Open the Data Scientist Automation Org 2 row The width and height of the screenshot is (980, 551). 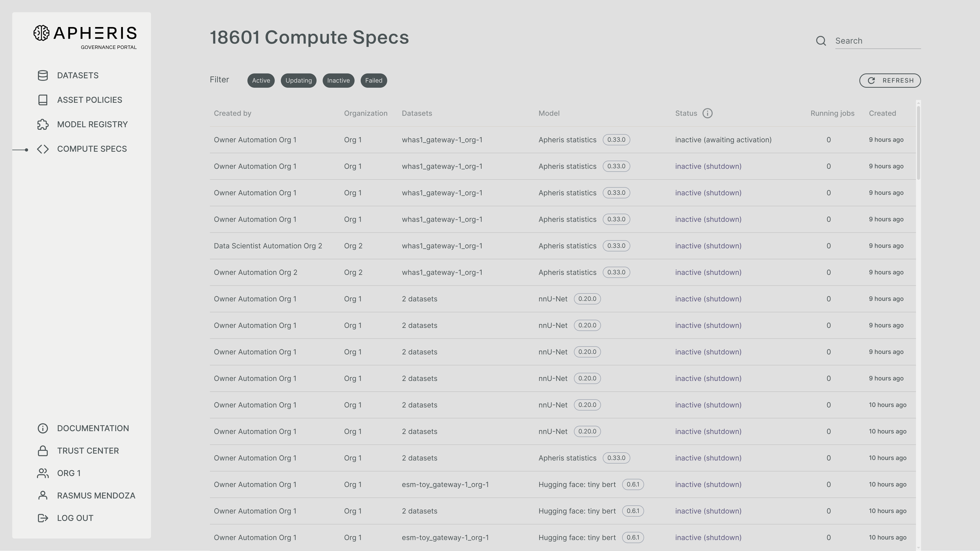click(268, 246)
